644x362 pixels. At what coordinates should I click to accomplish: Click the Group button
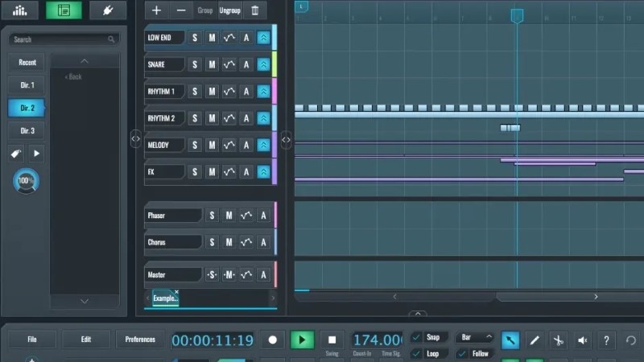click(x=205, y=10)
